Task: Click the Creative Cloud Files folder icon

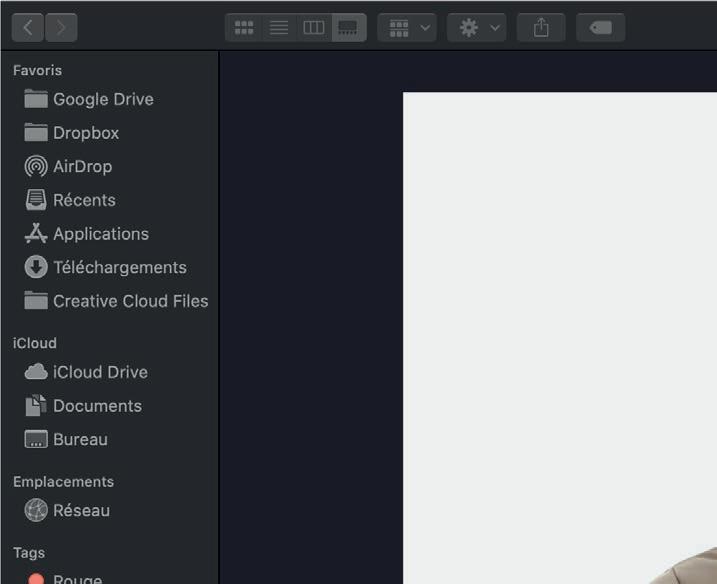Action: click(36, 300)
